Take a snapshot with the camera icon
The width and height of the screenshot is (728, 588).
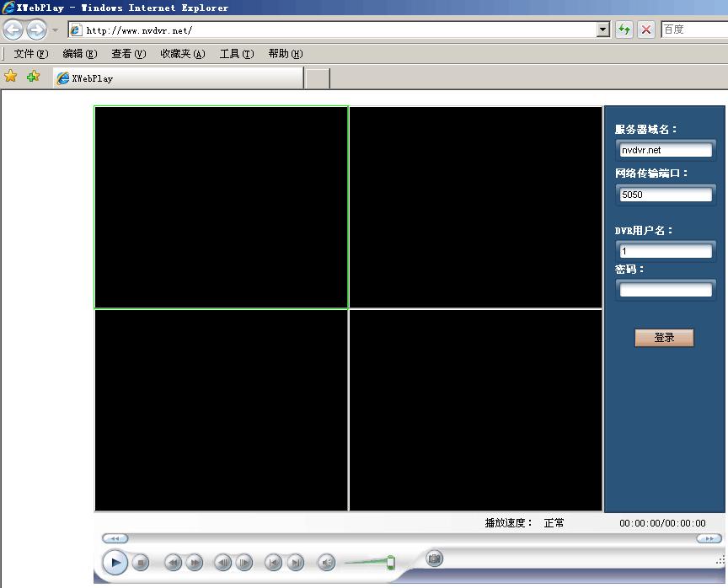pyautogui.click(x=434, y=558)
